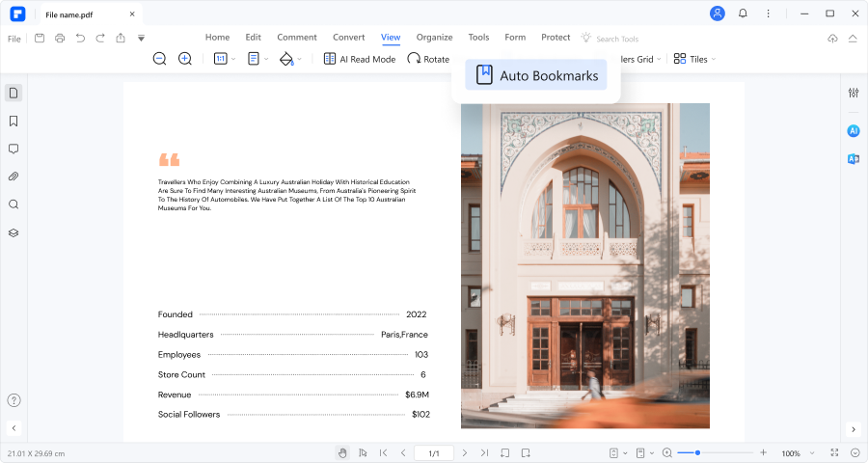Image resolution: width=868 pixels, height=463 pixels.
Task: Open the bookmarks side panel
Action: click(x=14, y=121)
